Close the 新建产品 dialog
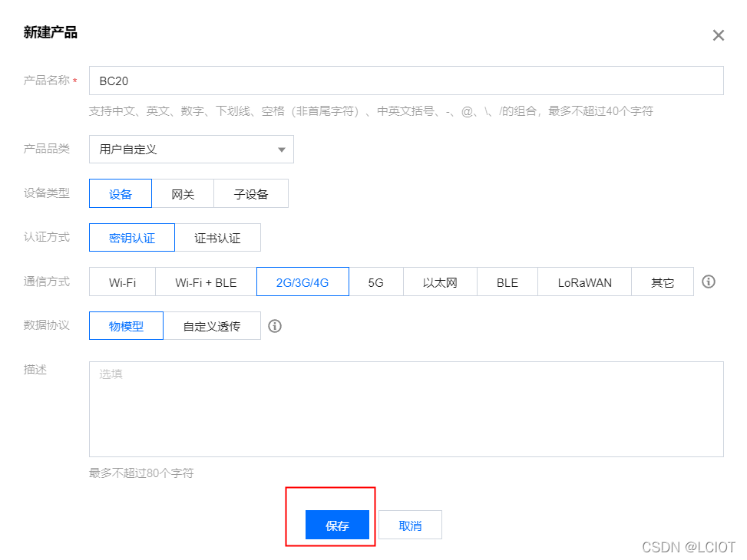The width and height of the screenshot is (747, 560). tap(719, 35)
